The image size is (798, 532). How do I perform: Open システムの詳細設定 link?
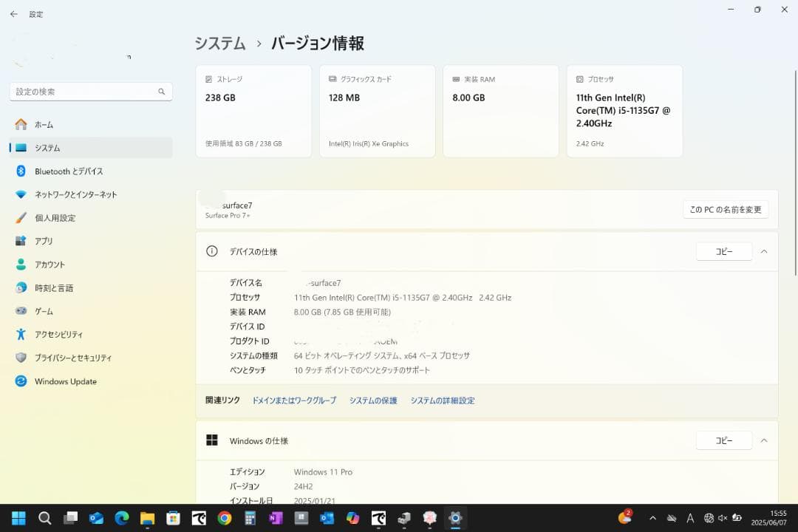pyautogui.click(x=443, y=400)
